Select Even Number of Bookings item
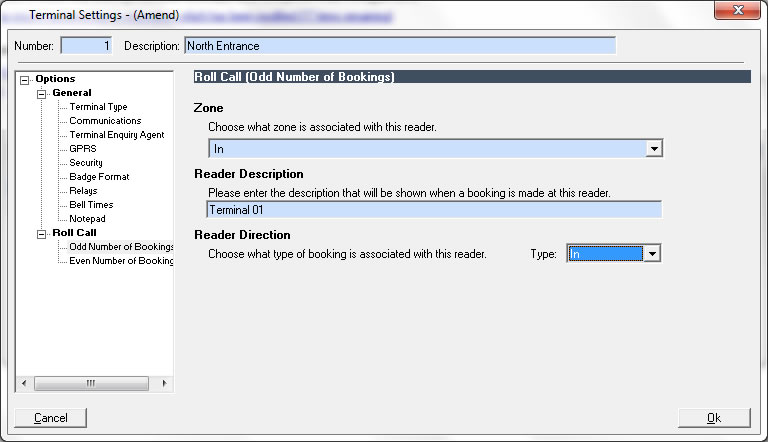The image size is (768, 442). click(121, 261)
